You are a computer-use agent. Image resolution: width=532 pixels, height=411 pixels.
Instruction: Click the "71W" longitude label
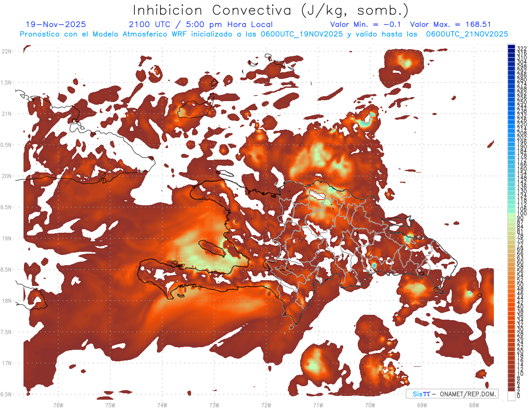[x=318, y=405]
